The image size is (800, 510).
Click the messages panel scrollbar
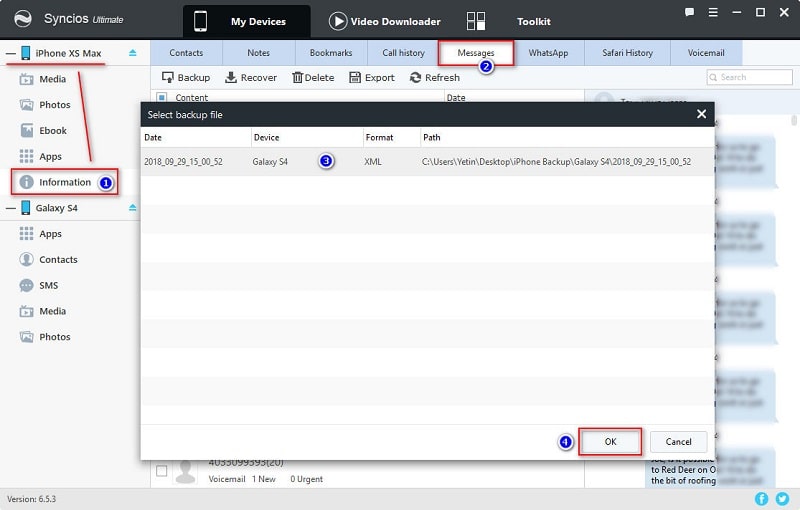click(794, 120)
